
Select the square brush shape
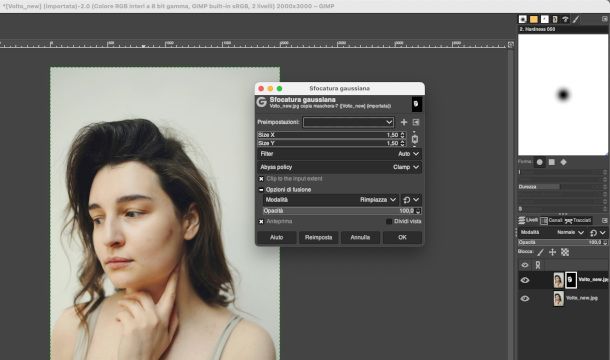tap(552, 162)
